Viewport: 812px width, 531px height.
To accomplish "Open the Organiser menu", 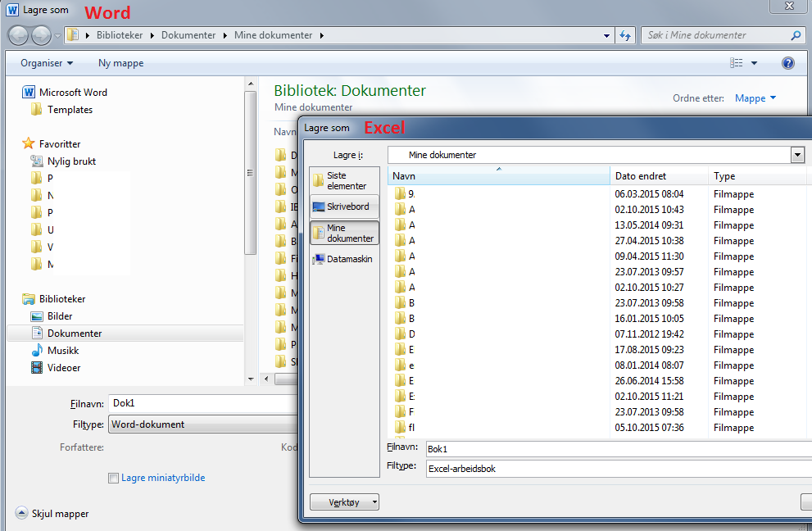I will 47,63.
